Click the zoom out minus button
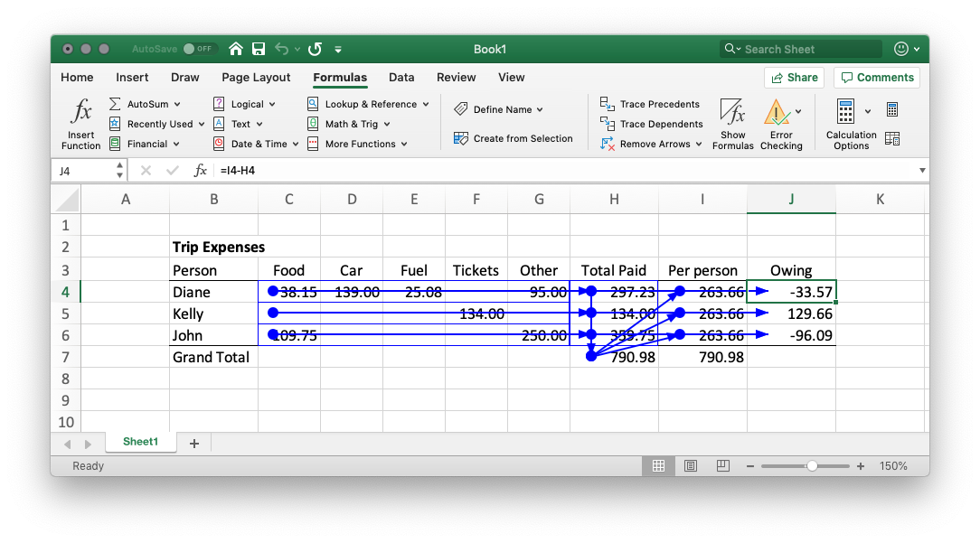The height and width of the screenshot is (543, 980). (x=750, y=466)
